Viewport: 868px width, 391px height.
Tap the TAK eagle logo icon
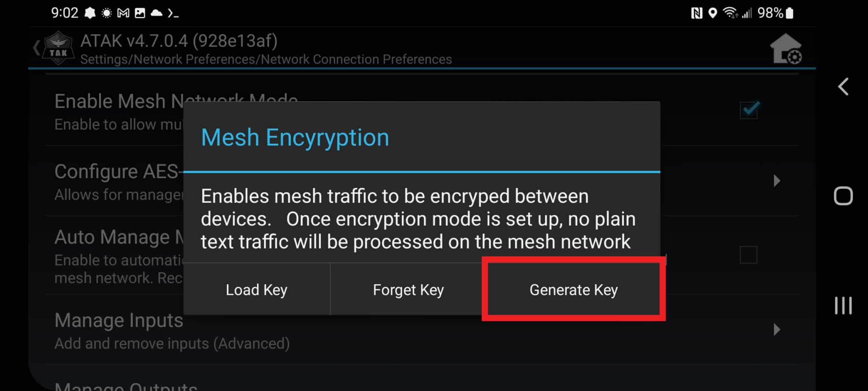(x=58, y=47)
